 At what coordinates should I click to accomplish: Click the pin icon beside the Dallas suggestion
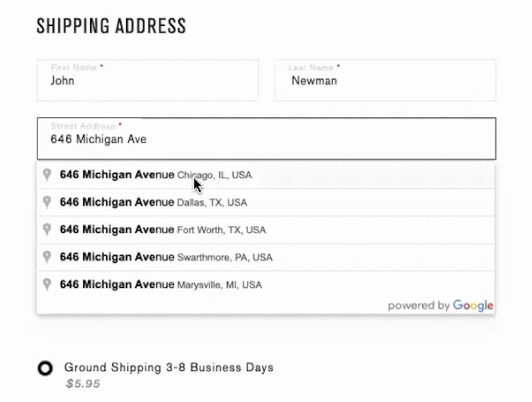[47, 203]
